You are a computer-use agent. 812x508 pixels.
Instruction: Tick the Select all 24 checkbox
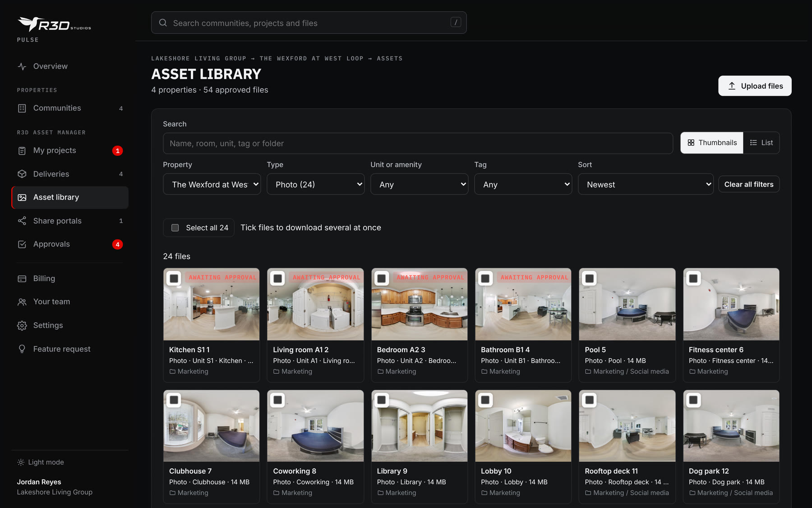point(175,228)
